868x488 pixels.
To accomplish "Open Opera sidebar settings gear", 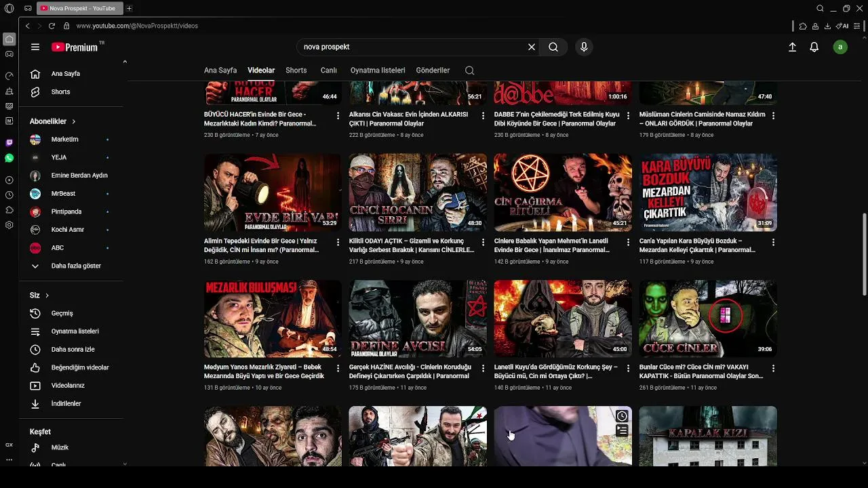I will pyautogui.click(x=9, y=225).
